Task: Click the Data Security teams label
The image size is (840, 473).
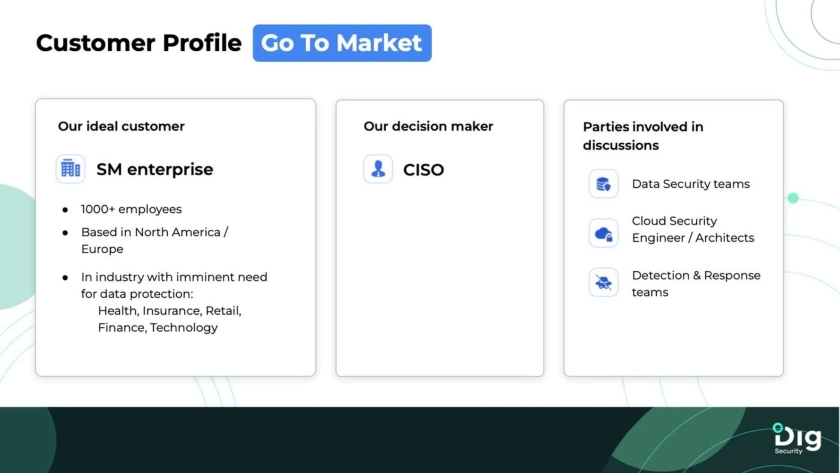Action: click(690, 184)
